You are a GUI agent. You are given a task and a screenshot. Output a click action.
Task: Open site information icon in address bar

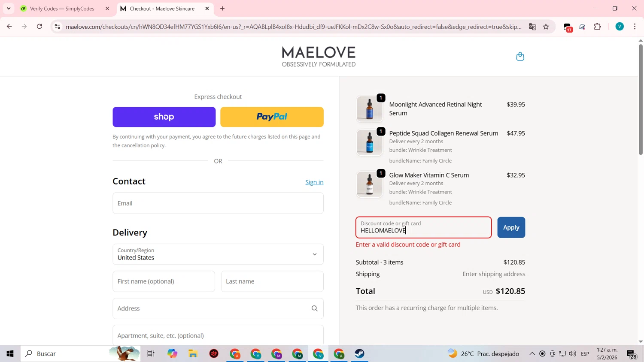tap(57, 27)
